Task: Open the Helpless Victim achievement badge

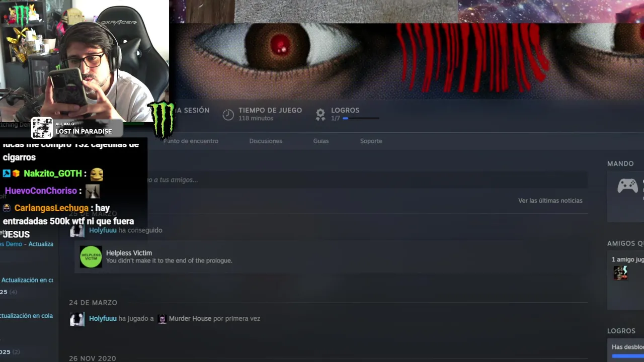Action: pyautogui.click(x=91, y=257)
